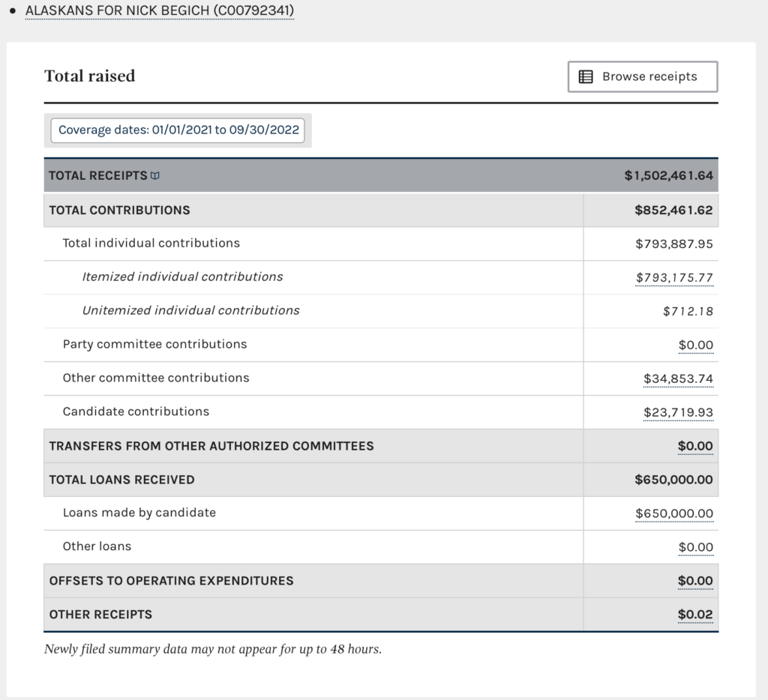Image resolution: width=768 pixels, height=700 pixels.
Task: Open the ALASKANS FOR NICK BEGICH committee link
Action: pos(160,10)
